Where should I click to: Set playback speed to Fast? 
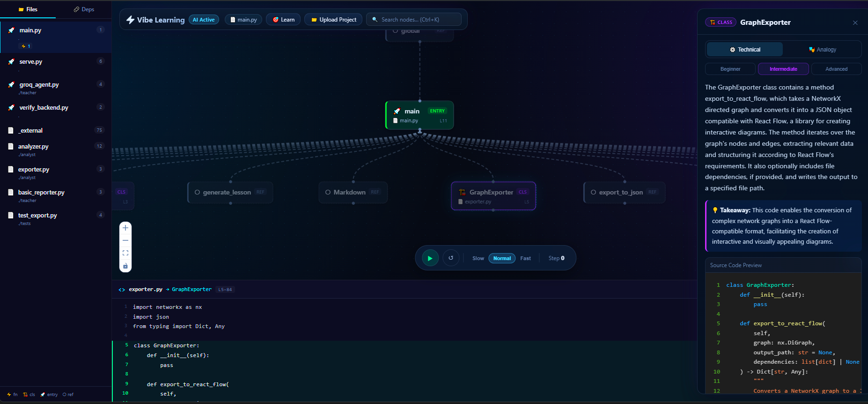tap(525, 258)
